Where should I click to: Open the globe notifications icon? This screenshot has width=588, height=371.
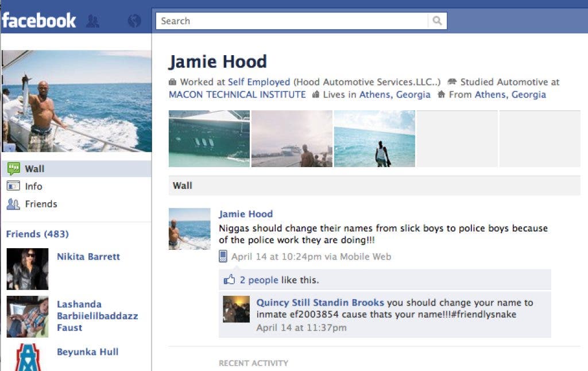point(134,21)
